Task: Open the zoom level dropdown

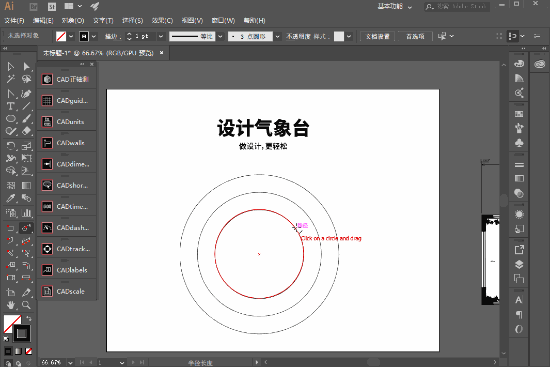Action: pyautogui.click(x=71, y=362)
